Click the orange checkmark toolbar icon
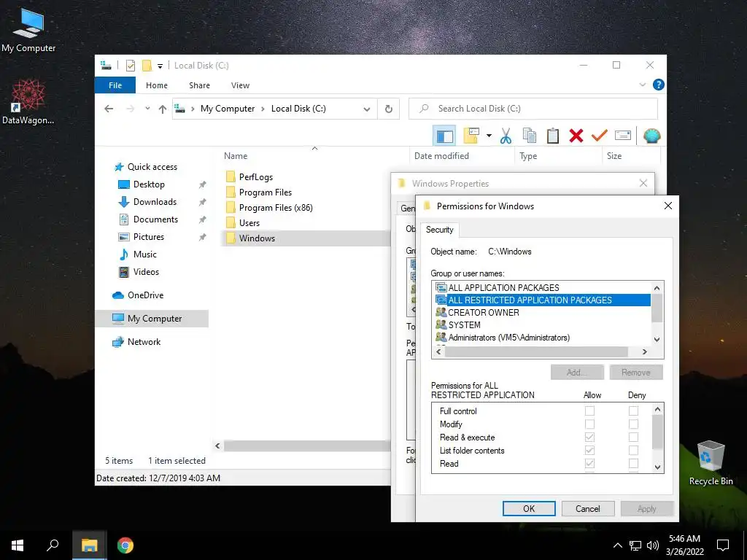 [x=599, y=136]
